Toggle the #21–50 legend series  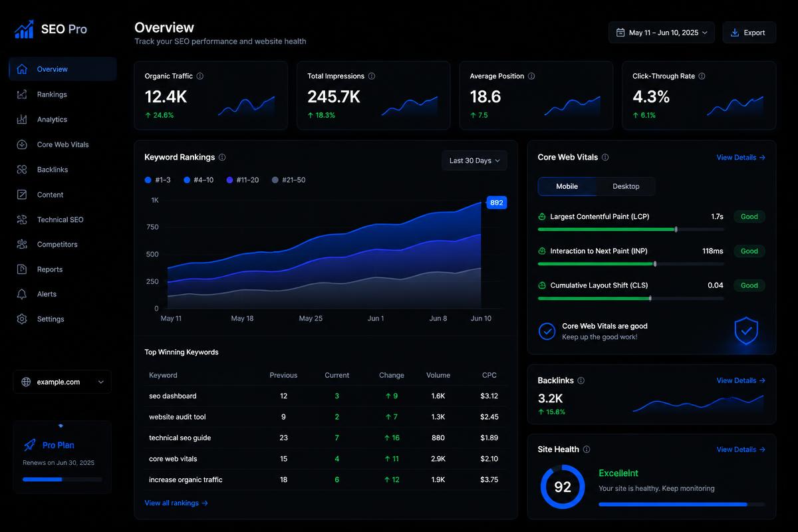[x=289, y=180]
